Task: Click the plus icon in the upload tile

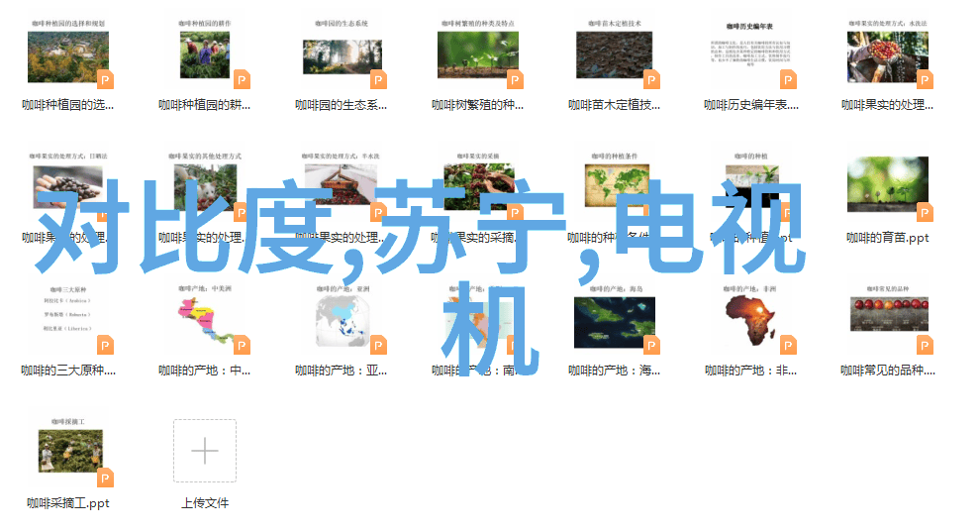Action: coord(205,452)
